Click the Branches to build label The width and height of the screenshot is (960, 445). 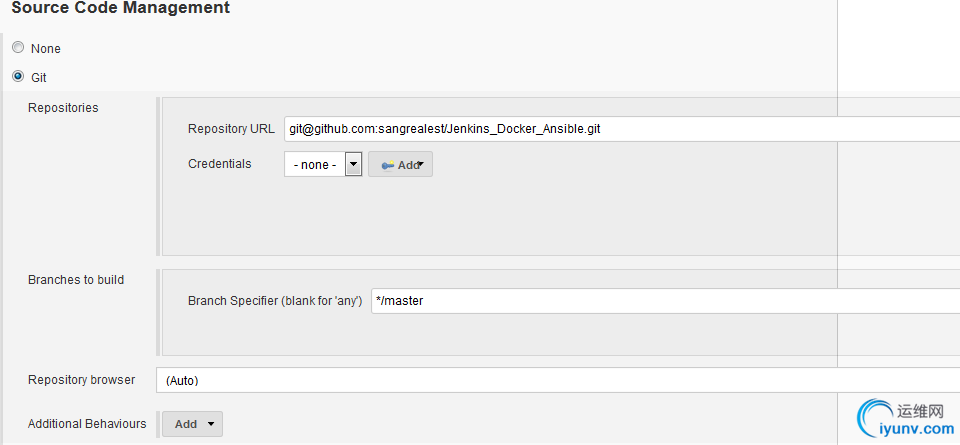[x=76, y=280]
